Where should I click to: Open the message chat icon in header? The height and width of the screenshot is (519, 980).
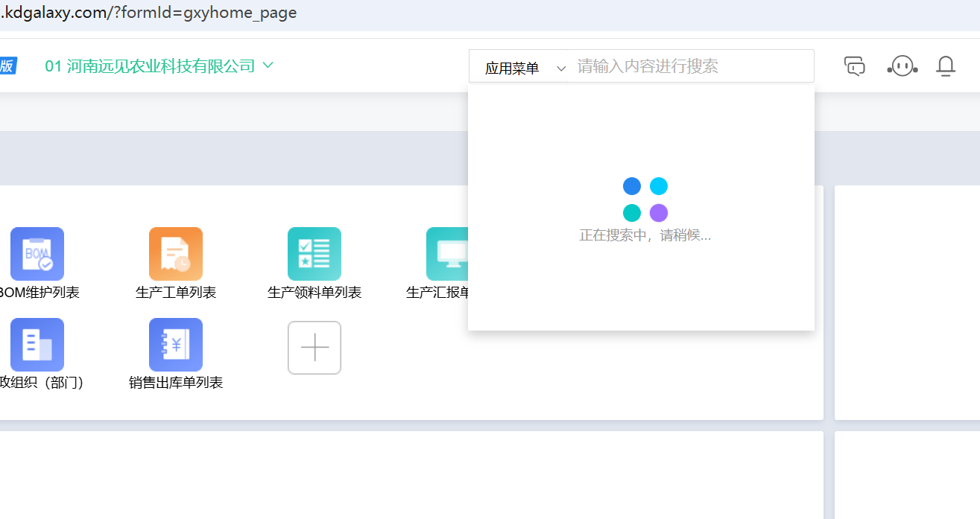coord(854,66)
